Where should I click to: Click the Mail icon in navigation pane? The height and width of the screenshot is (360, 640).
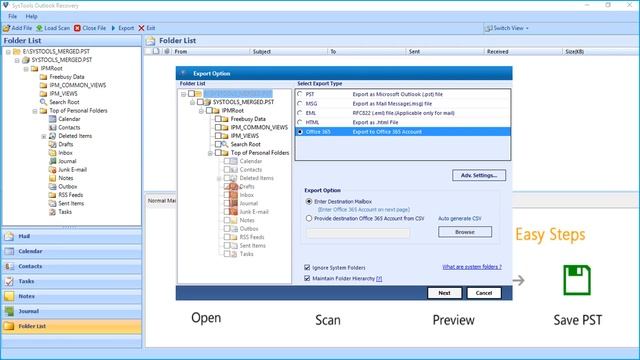pyautogui.click(x=9, y=236)
